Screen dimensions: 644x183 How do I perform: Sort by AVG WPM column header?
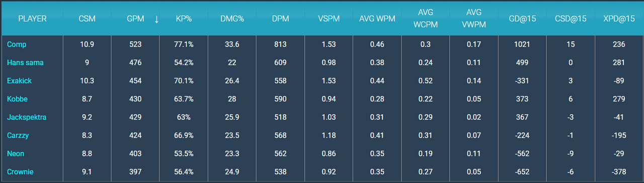pyautogui.click(x=377, y=19)
